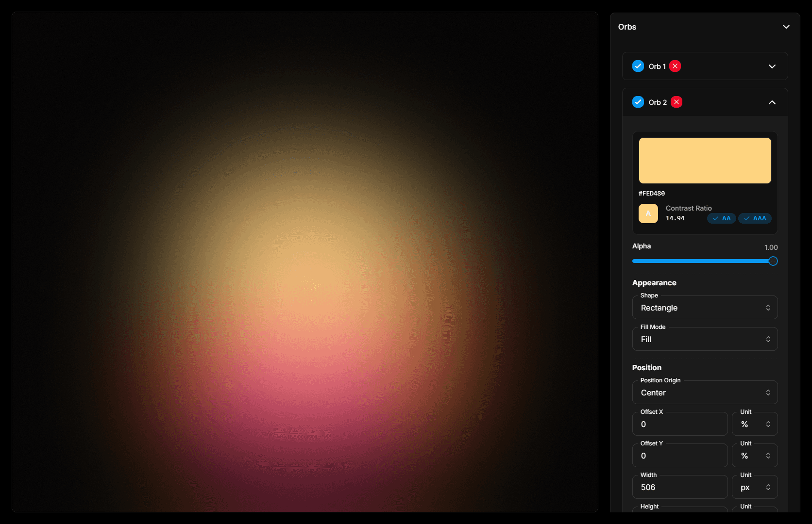The image size is (812, 524).
Task: Change the Offset X unit dropdown
Action: tap(755, 424)
